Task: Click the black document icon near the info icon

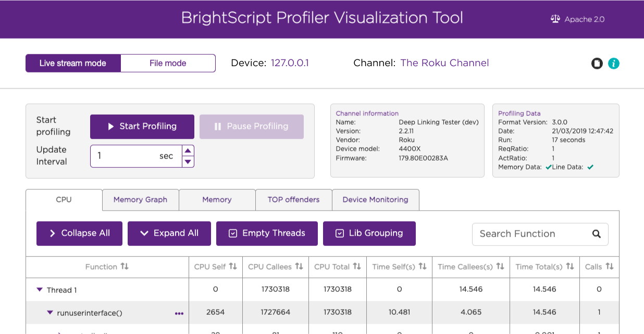Action: click(597, 63)
